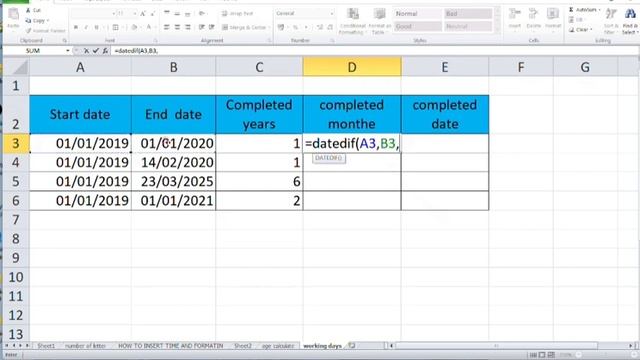This screenshot has height=360, width=640.
Task: Click the Decrease Indent icon
Action: pos(202,27)
